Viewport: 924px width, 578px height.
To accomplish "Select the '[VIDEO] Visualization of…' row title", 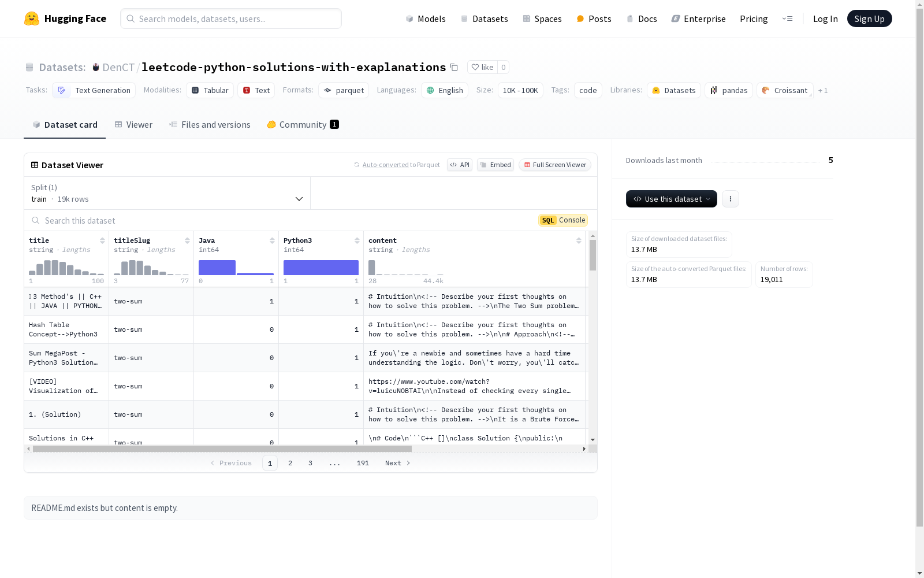I will pos(64,386).
